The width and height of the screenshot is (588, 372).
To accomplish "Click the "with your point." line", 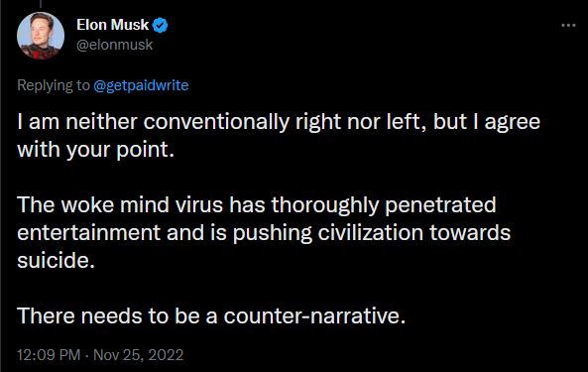I will pyautogui.click(x=95, y=150).
